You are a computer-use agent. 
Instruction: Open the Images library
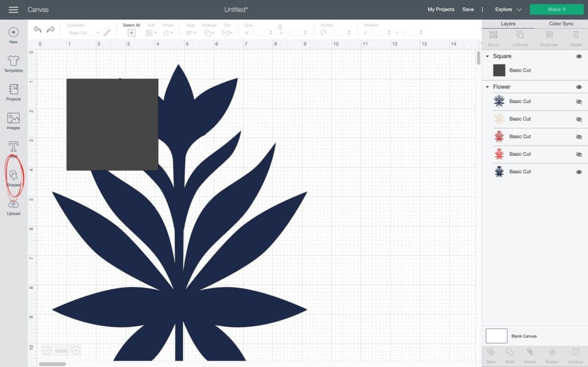pyautogui.click(x=13, y=121)
